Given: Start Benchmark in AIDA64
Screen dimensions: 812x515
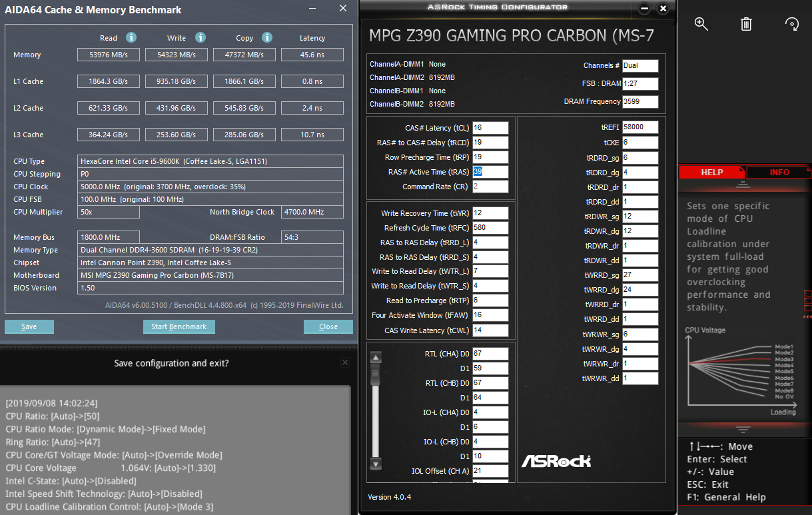Looking at the screenshot, I should tap(179, 326).
